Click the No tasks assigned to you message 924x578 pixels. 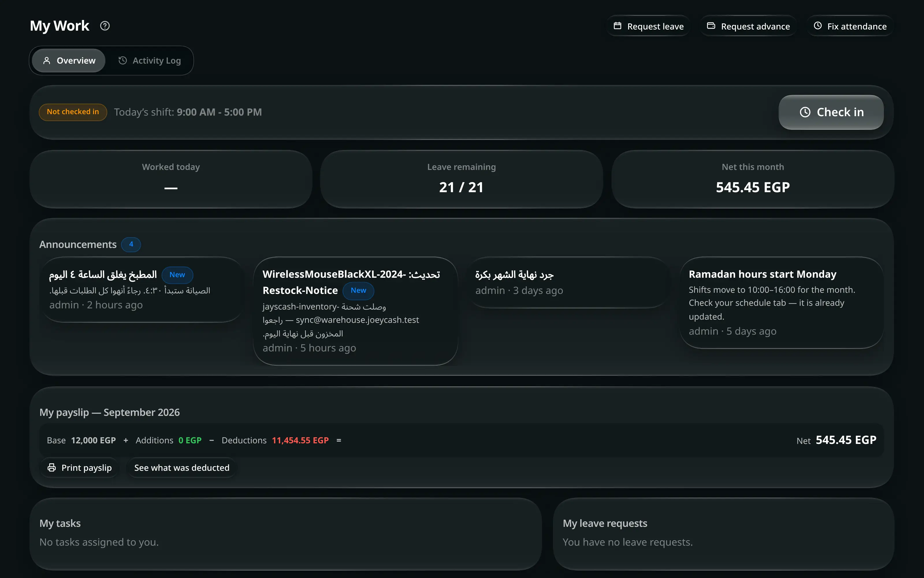[99, 542]
